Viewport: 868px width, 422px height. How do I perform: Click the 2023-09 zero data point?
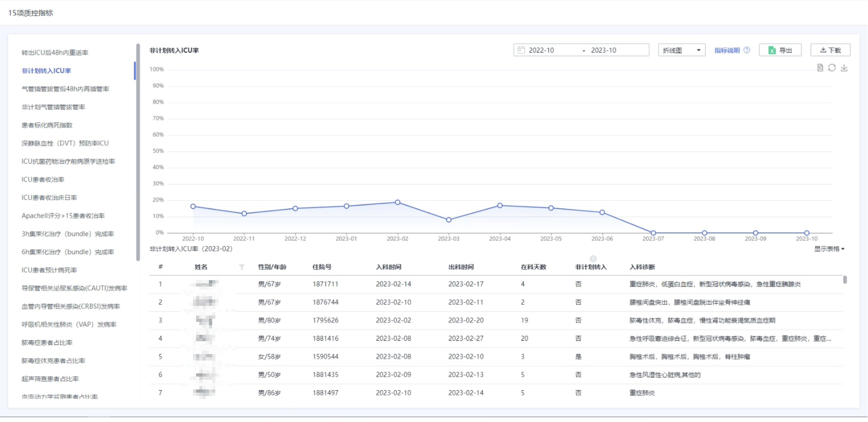click(x=755, y=233)
